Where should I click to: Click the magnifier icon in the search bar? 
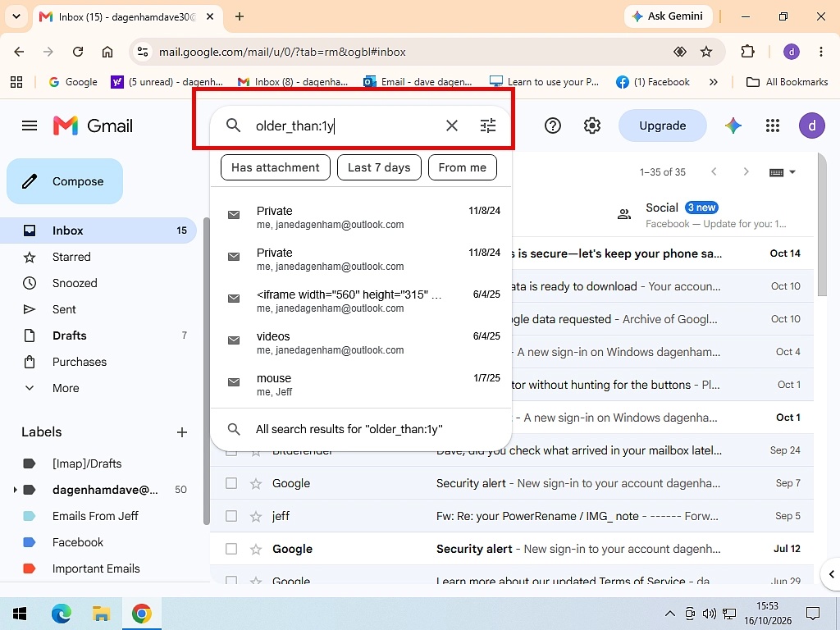coord(233,126)
